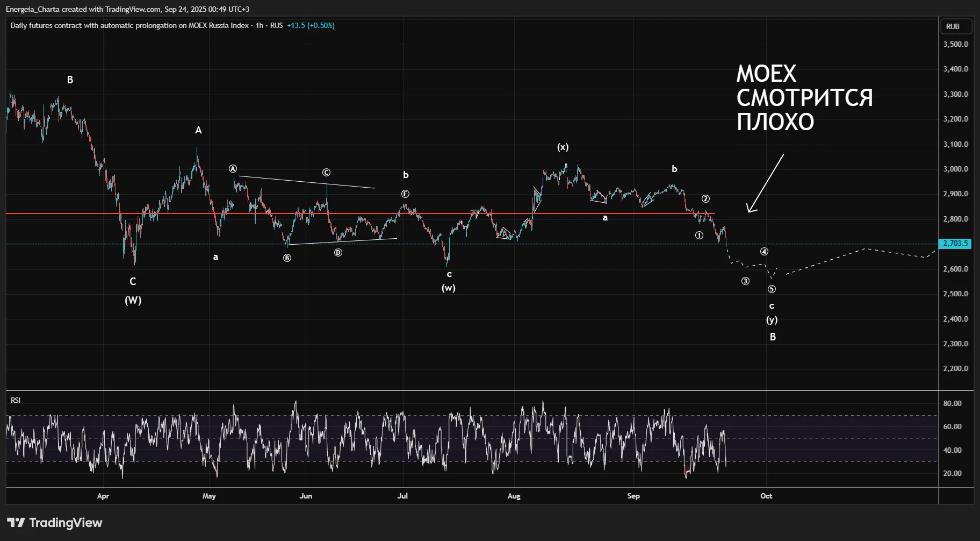
Task: Click the Oct label on time axis
Action: [766, 496]
